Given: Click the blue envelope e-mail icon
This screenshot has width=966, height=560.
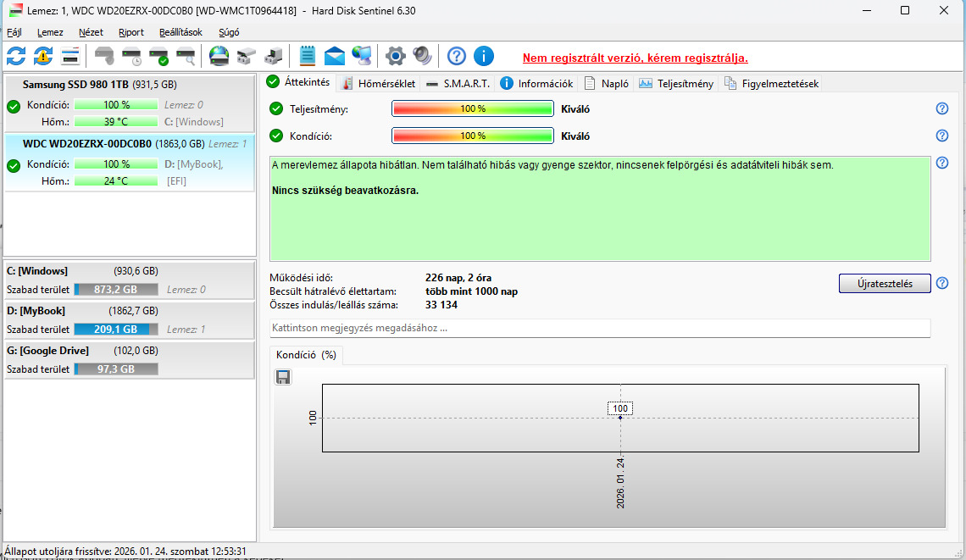Looking at the screenshot, I should click(x=335, y=56).
